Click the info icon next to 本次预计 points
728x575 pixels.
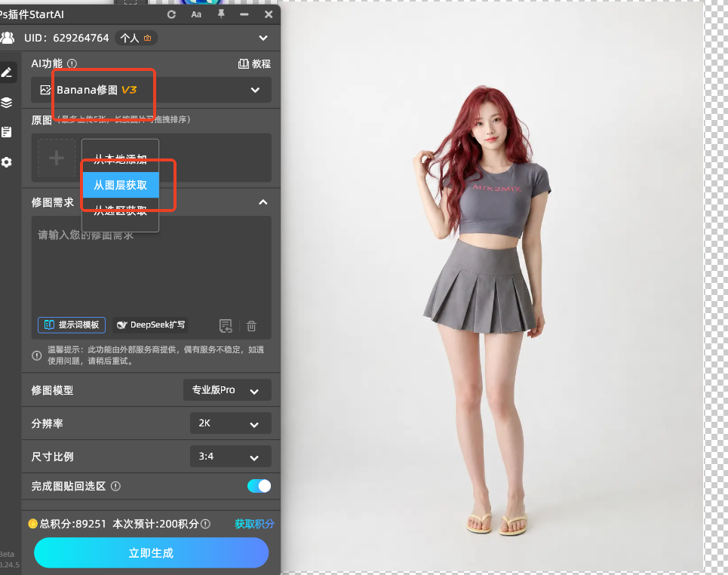pos(206,524)
